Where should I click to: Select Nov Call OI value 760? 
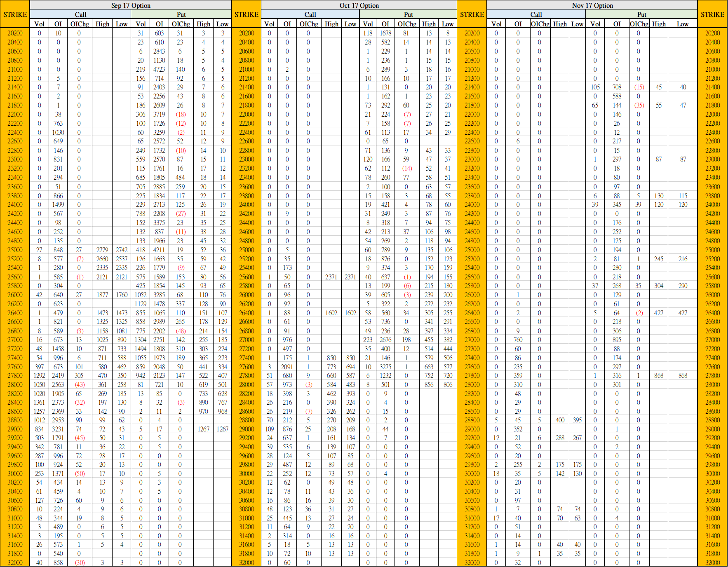pos(518,340)
